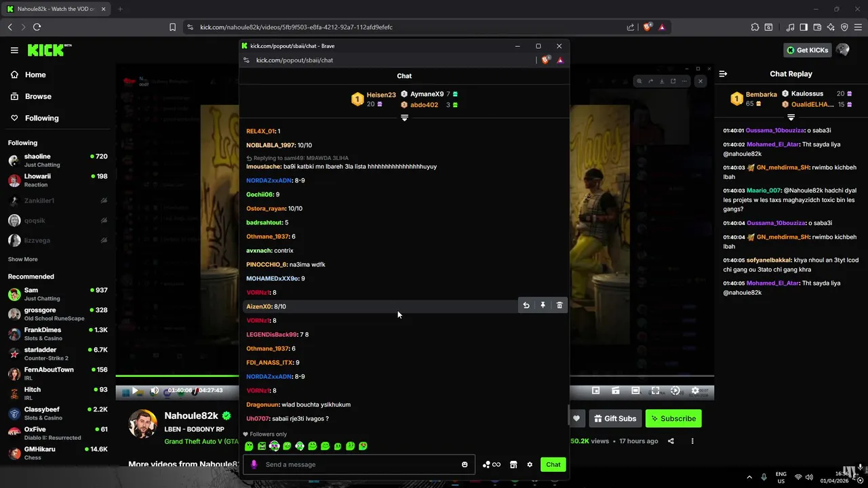Viewport: 868px width, 488px height.
Task: Click Grand Theft Auto V category link
Action: coord(203,441)
